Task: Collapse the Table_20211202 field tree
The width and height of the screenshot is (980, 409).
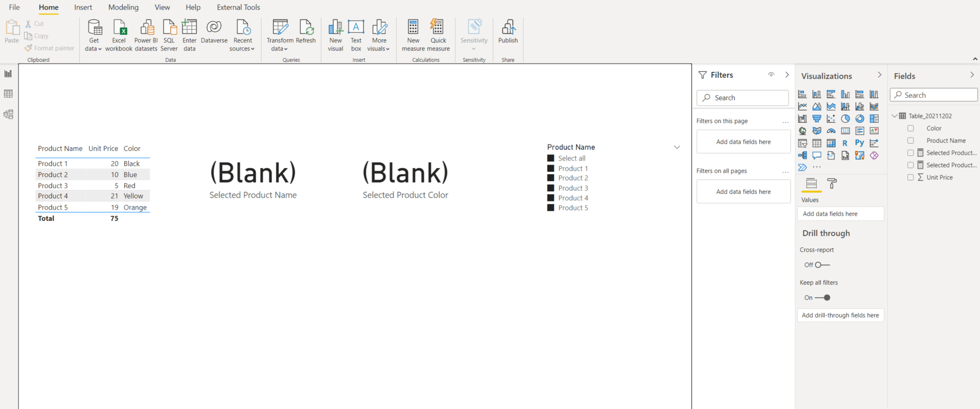Action: [895, 116]
